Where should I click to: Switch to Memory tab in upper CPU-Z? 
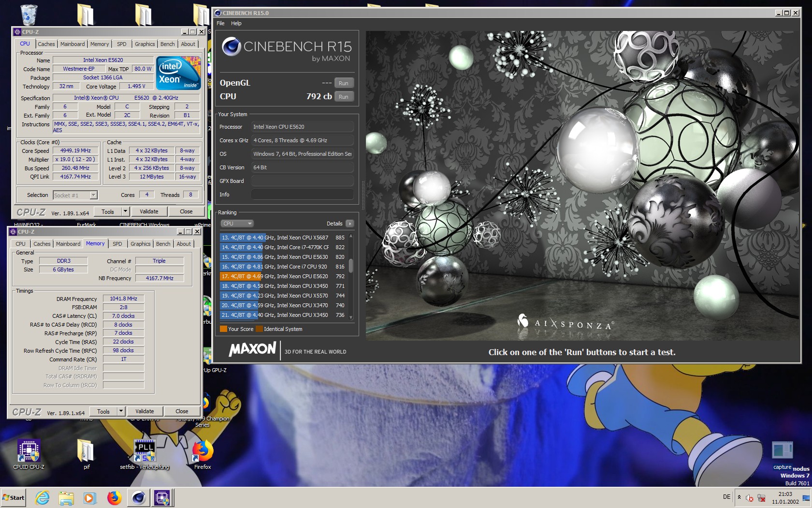click(x=100, y=44)
